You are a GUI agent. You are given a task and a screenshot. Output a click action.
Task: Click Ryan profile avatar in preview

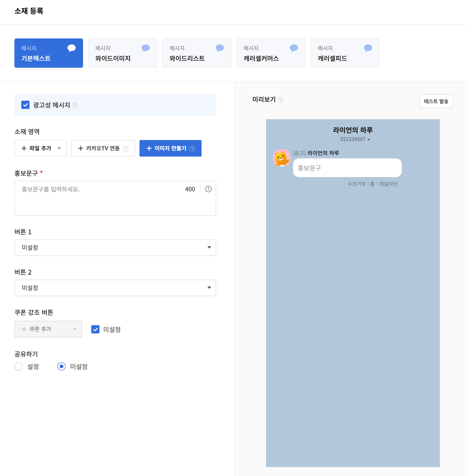pos(281,158)
